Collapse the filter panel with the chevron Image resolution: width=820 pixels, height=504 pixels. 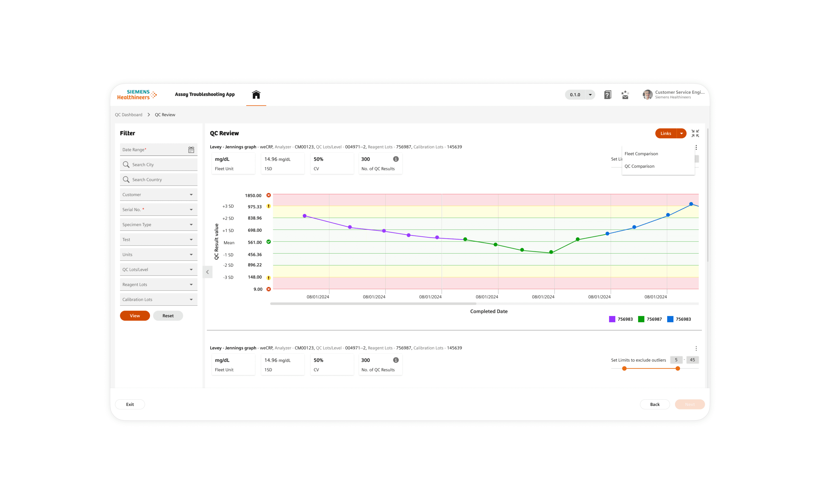click(x=208, y=272)
